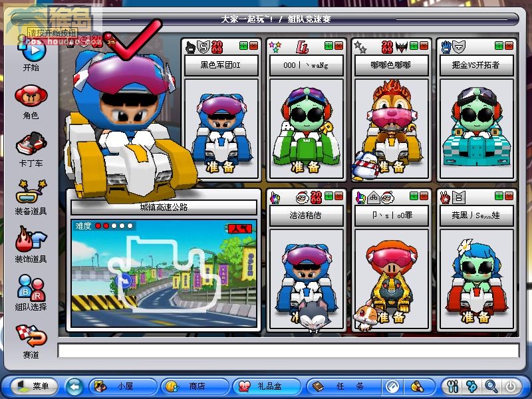Open the 装备道具 equipment items
Screen dimensions: 532x399
pyautogui.click(x=31, y=198)
